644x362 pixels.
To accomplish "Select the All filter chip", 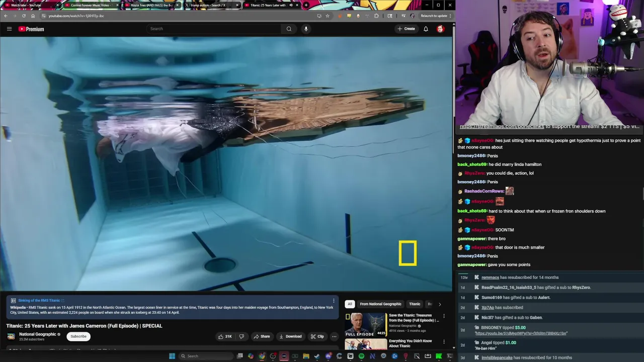I will (x=350, y=304).
